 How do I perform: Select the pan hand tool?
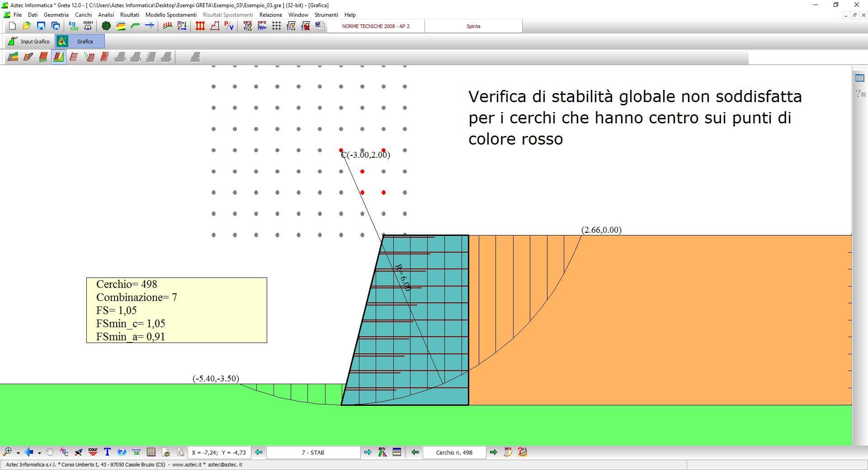click(50, 452)
